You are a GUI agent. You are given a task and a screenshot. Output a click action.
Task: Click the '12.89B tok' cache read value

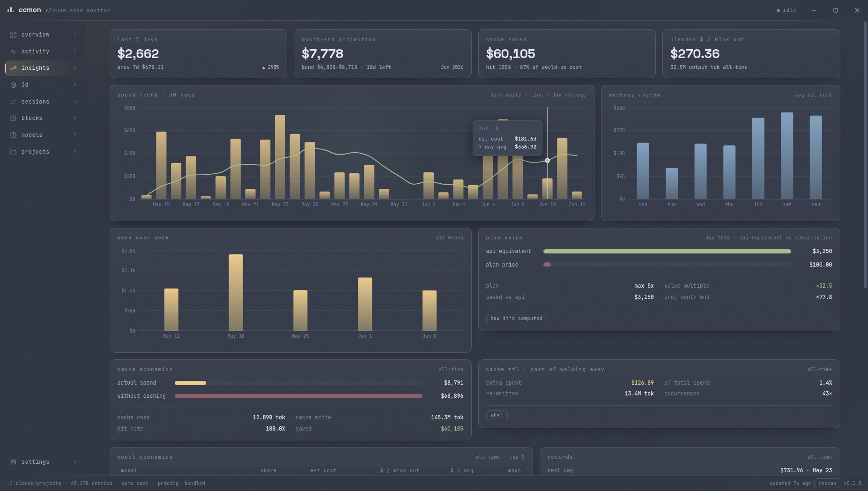269,417
